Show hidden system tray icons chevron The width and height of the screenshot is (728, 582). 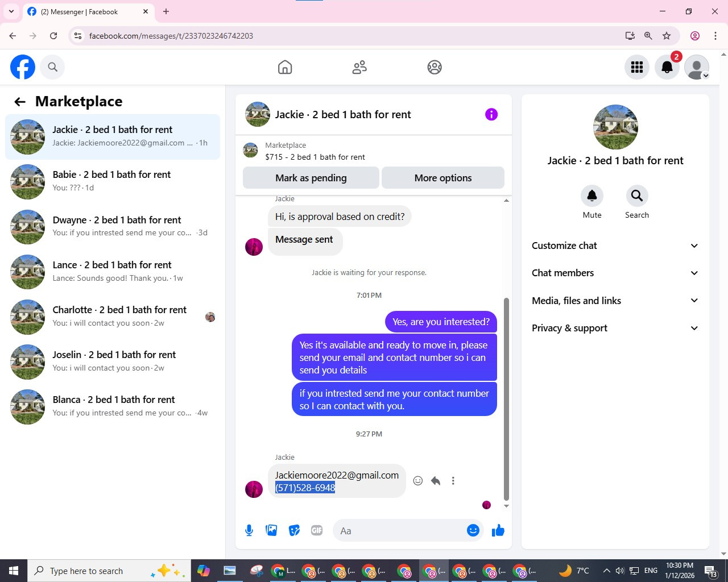click(606, 571)
